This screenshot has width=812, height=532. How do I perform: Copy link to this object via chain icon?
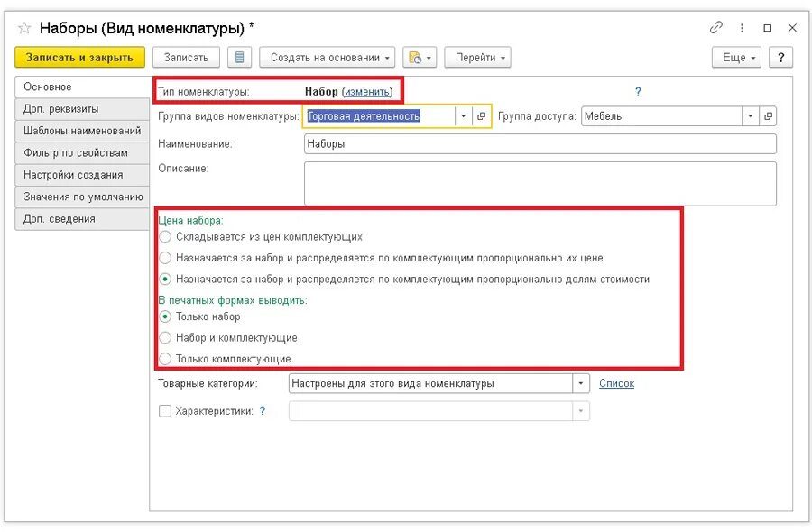pyautogui.click(x=715, y=27)
